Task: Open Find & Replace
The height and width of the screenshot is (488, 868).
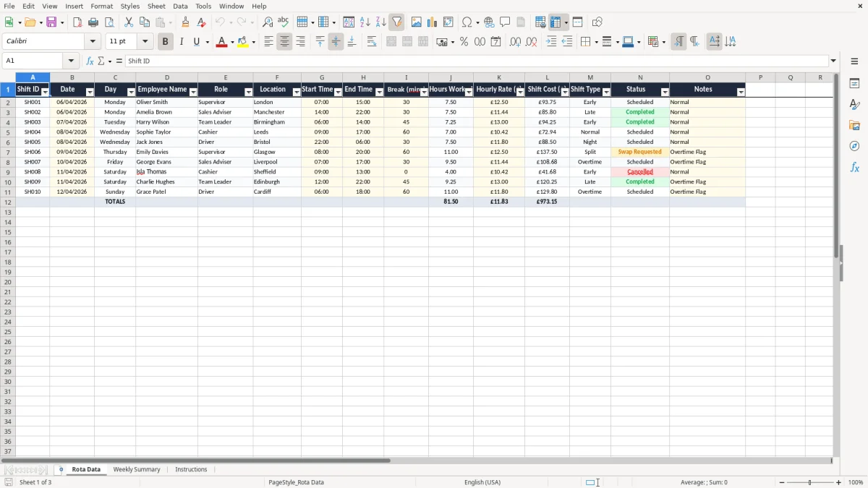Action: pyautogui.click(x=268, y=22)
